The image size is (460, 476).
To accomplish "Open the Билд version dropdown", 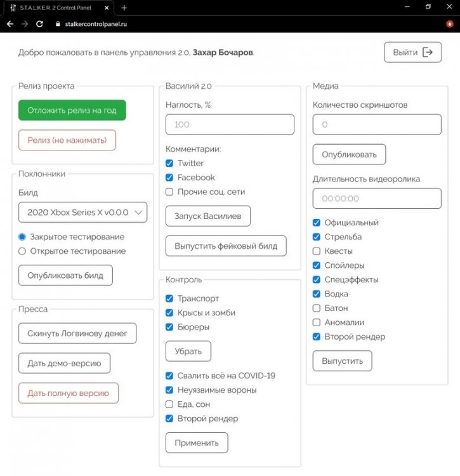I will [x=82, y=213].
